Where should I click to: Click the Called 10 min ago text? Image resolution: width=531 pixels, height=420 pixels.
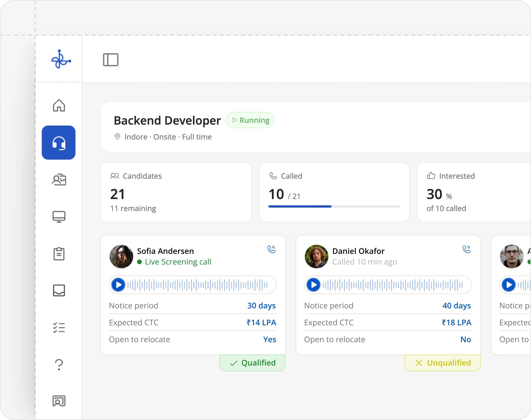click(x=365, y=262)
